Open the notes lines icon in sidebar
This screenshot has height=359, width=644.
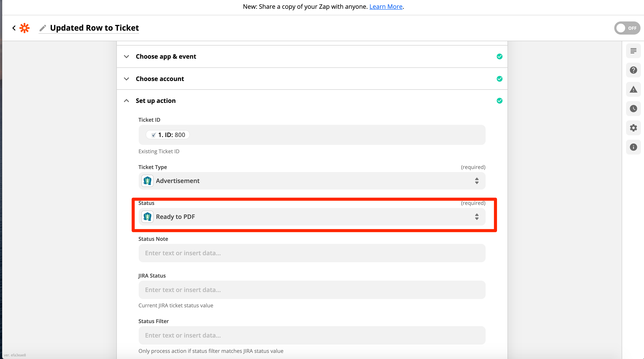coord(633,51)
